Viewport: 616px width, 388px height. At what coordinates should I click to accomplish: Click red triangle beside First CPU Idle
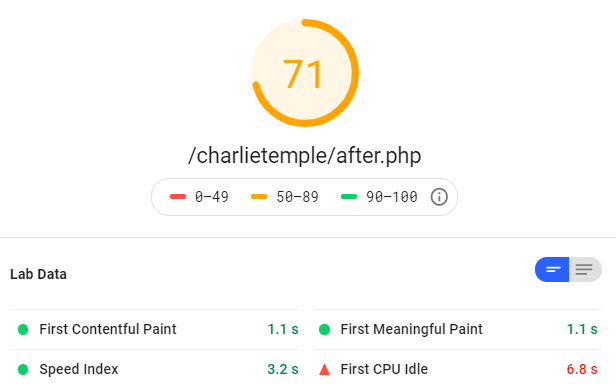324,370
